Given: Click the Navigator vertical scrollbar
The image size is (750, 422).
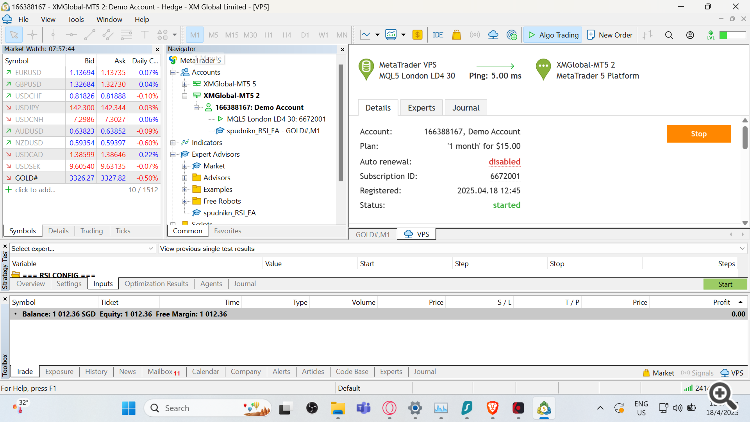Looking at the screenshot, I should click(341, 123).
